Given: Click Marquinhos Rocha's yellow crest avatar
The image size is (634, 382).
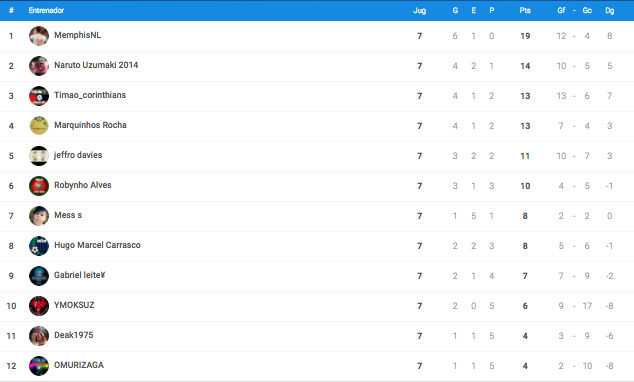Looking at the screenshot, I should coord(39,126).
